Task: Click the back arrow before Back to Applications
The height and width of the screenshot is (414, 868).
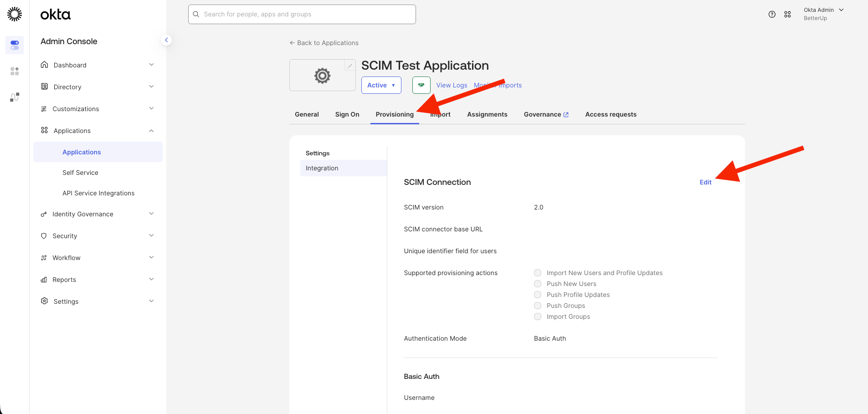Action: point(292,43)
